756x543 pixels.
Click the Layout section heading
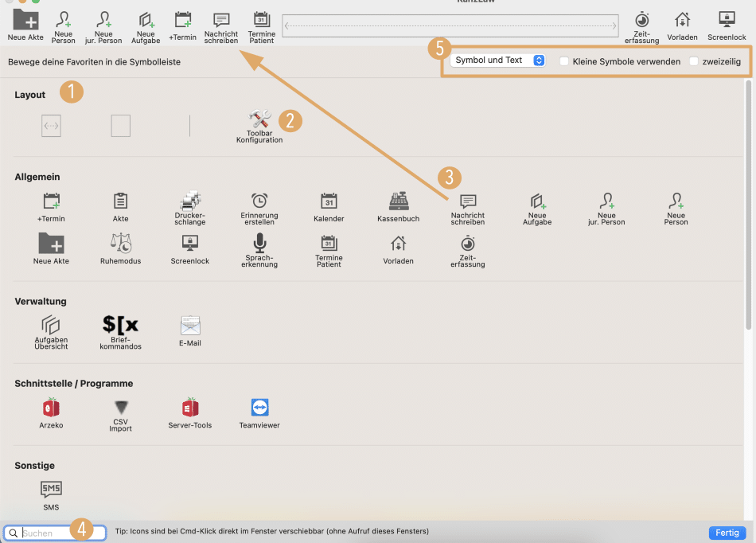[30, 95]
